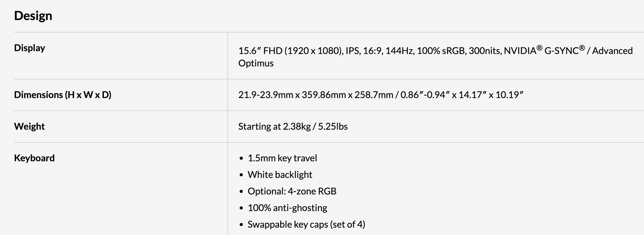Select the 359.86mm width value
The height and width of the screenshot is (235, 644).
point(324,95)
